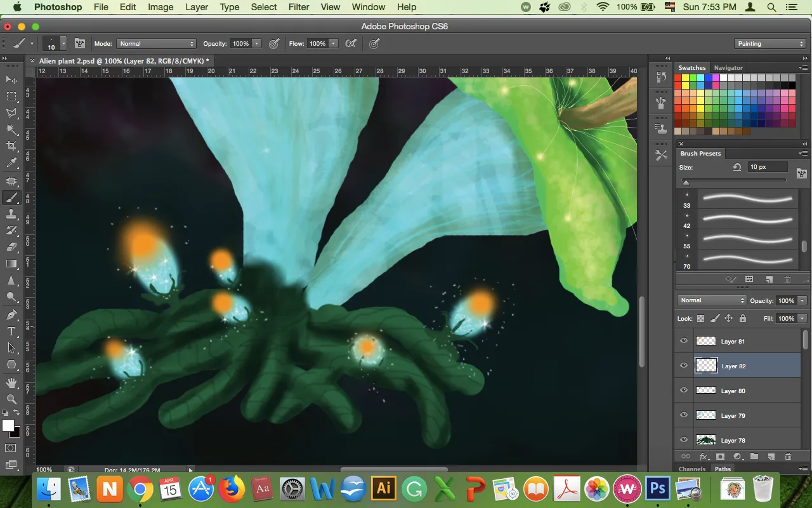Open Photoshop from the Dock
812x508 pixels.
(657, 490)
